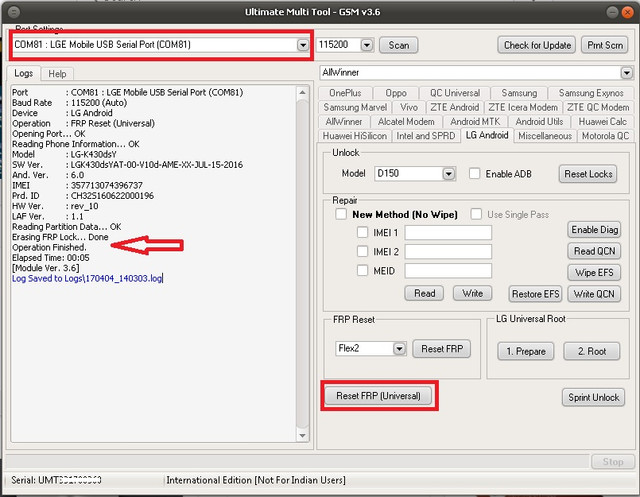
Task: Open the Android MTK tab
Action: (x=475, y=122)
